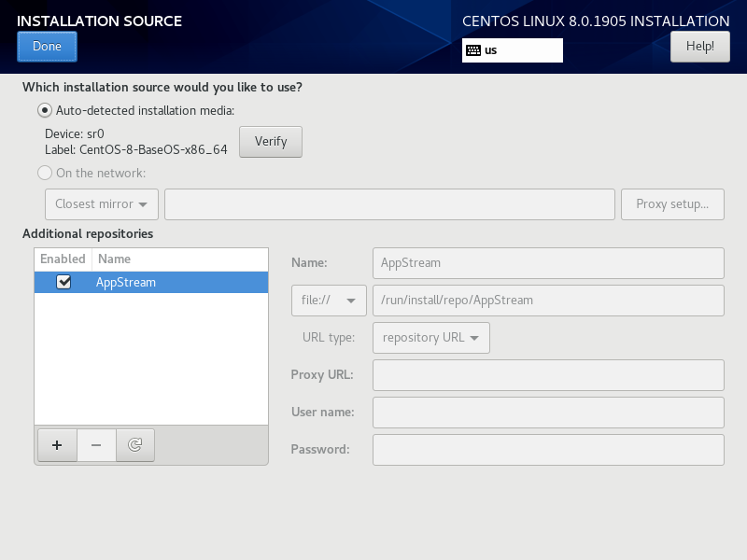The image size is (747, 560).
Task: Expand the repository URL type dropdown
Action: (x=431, y=338)
